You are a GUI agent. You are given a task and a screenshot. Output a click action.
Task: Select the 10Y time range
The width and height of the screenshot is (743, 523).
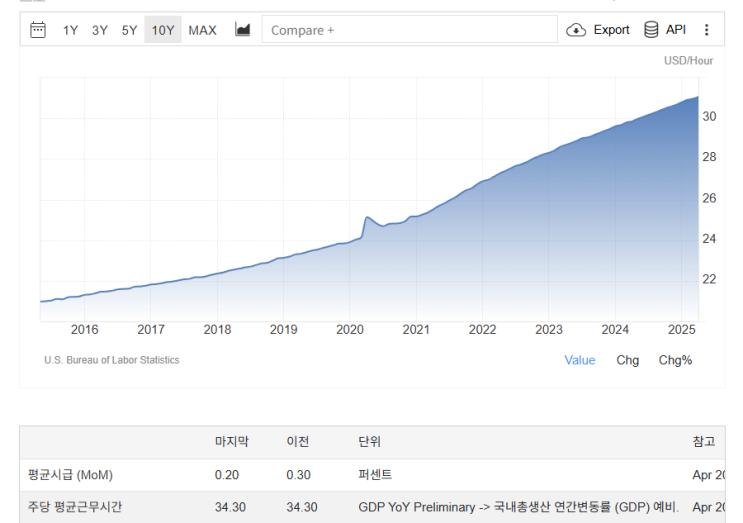click(x=163, y=30)
